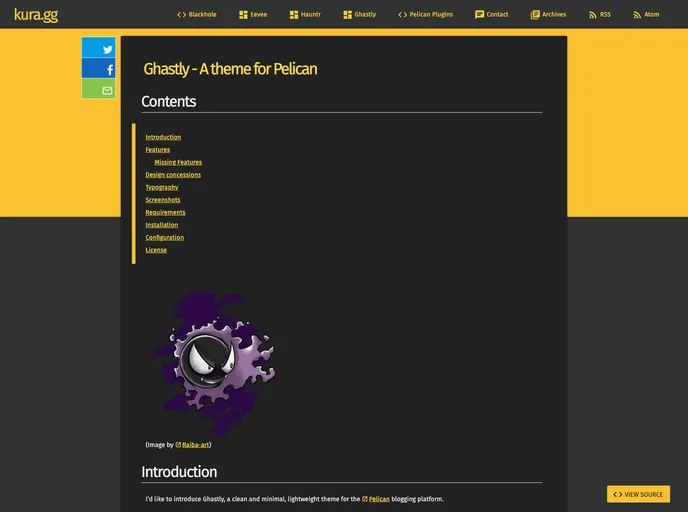The width and height of the screenshot is (688, 512).
Task: Click the code icon beside Pelican Plugins
Action: pyautogui.click(x=402, y=15)
